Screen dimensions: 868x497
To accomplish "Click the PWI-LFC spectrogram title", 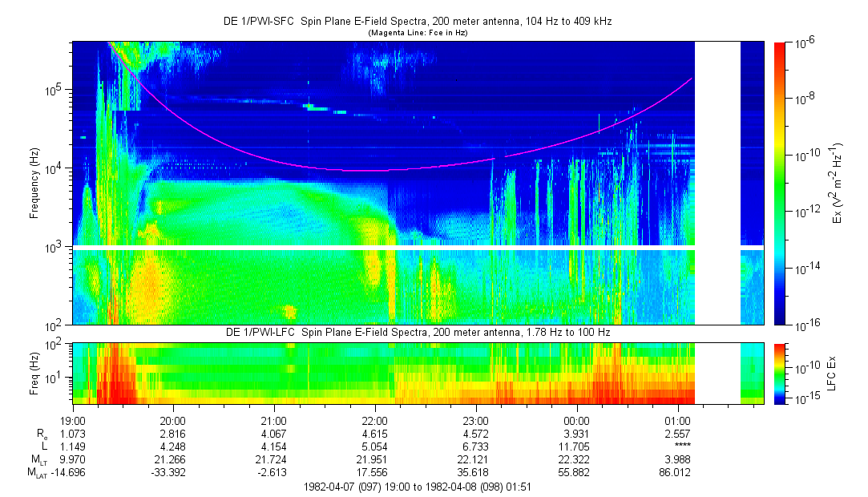I will tap(417, 332).
